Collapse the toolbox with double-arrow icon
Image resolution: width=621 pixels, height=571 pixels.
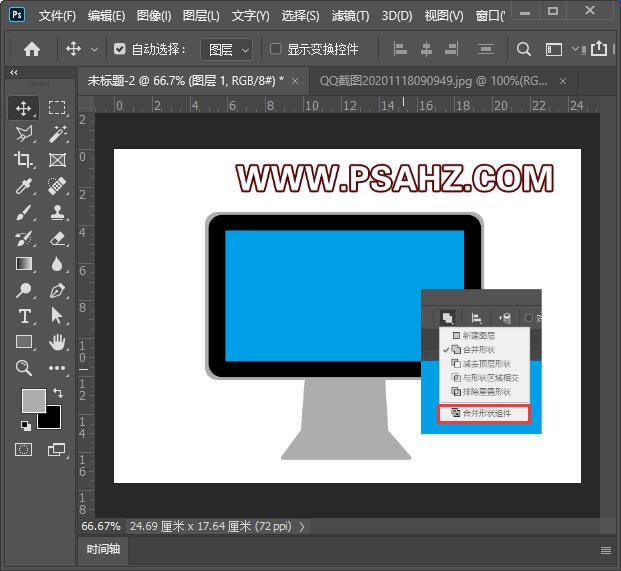click(14, 72)
